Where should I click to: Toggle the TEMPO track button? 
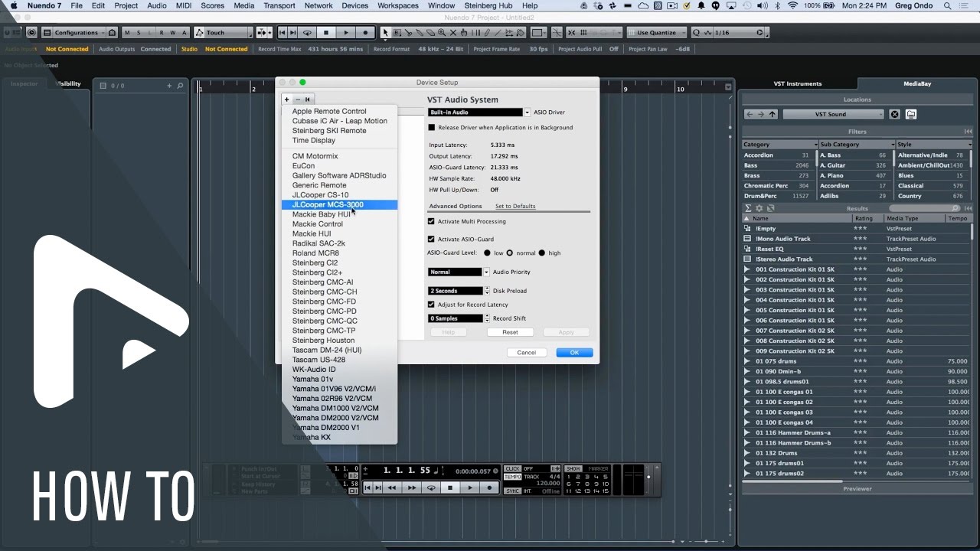tap(512, 477)
